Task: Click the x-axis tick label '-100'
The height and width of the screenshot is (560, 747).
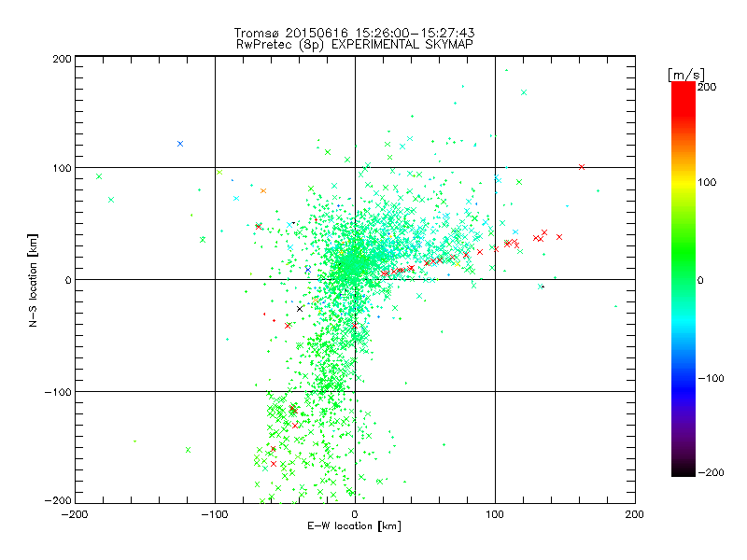Action: click(215, 514)
